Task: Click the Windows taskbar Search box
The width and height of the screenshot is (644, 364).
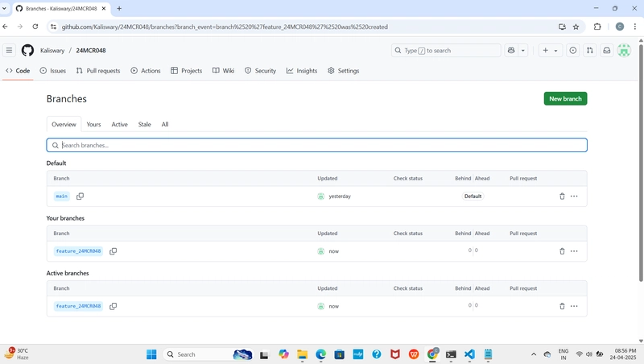Action: [208, 354]
